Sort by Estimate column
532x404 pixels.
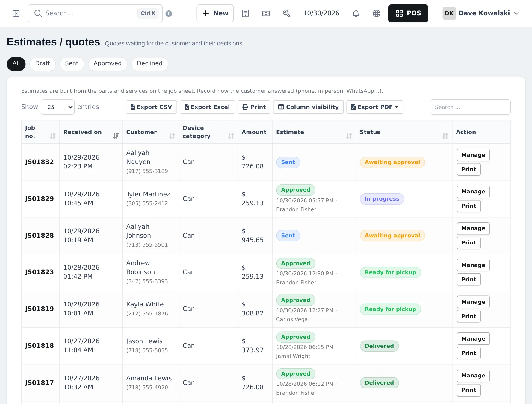pyautogui.click(x=314, y=132)
